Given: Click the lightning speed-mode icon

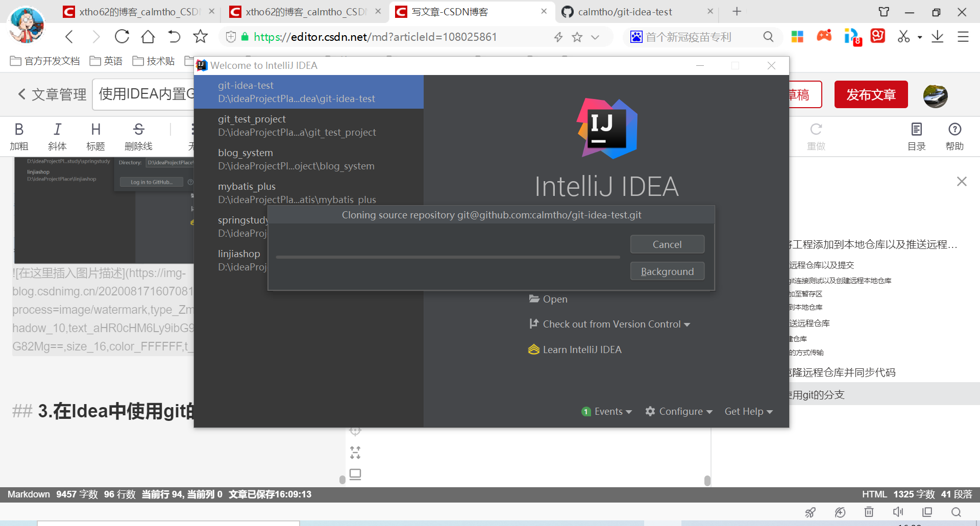Looking at the screenshot, I should click(558, 37).
